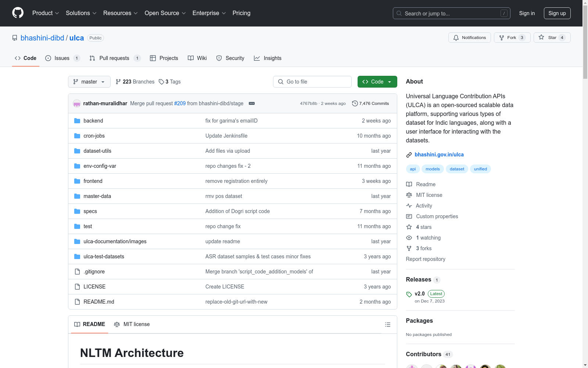This screenshot has width=588, height=368.
Task: Click the eye icon beside 1 watching
Action: tap(409, 238)
